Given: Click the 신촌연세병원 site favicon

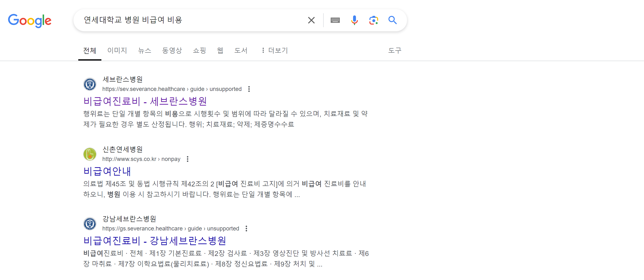Looking at the screenshot, I should tap(90, 154).
